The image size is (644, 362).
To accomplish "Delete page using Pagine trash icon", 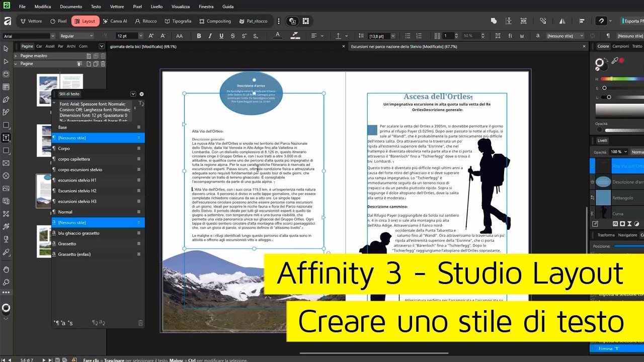I will point(103,64).
